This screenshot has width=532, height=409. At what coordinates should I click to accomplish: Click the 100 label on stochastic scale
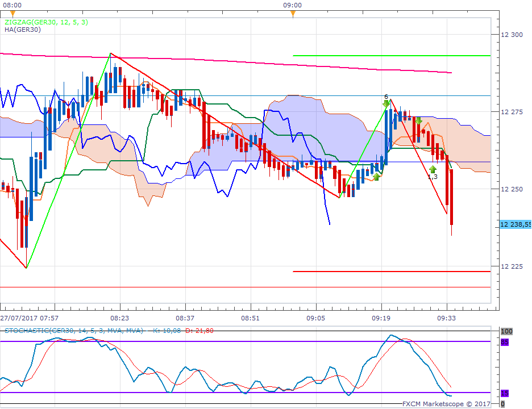point(505,331)
